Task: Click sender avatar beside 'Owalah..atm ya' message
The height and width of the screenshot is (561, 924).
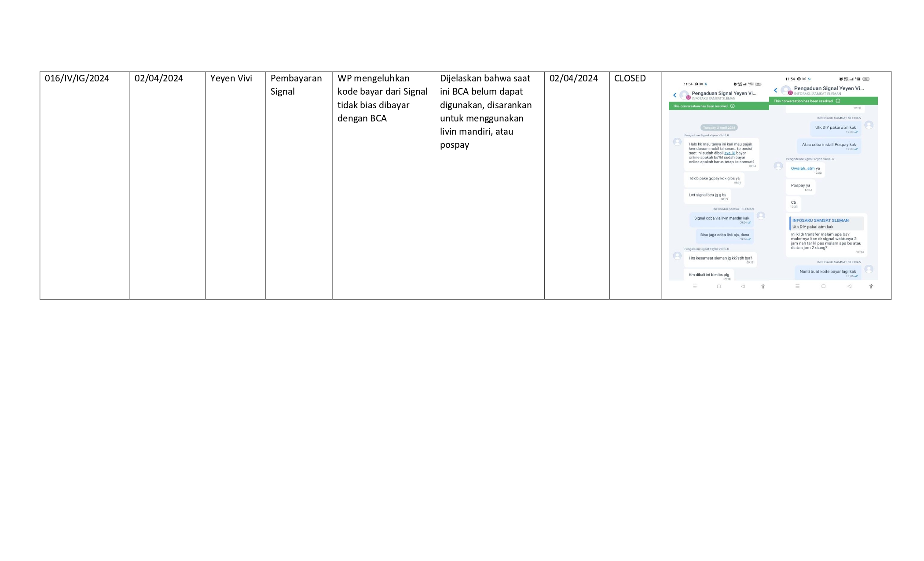Action: click(x=778, y=166)
